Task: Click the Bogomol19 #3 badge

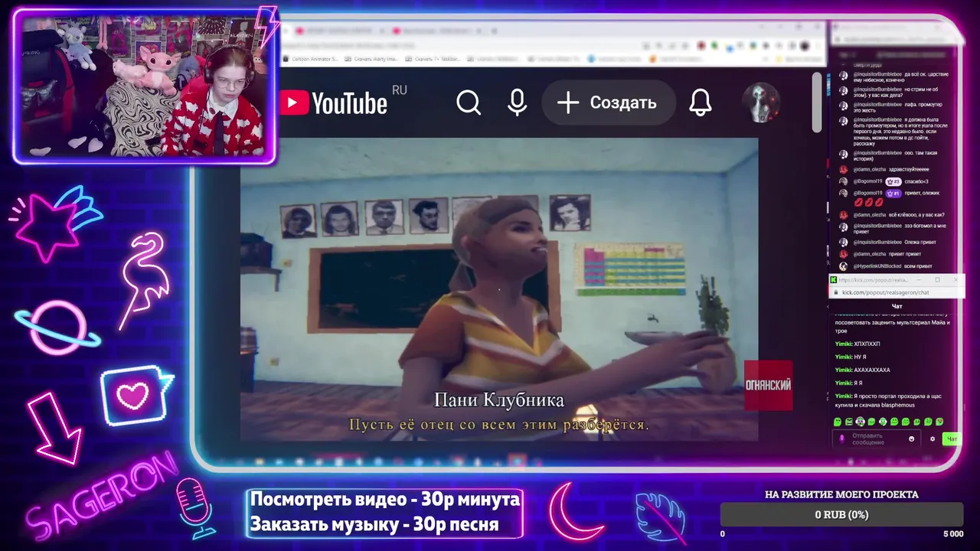Action: pos(893,181)
